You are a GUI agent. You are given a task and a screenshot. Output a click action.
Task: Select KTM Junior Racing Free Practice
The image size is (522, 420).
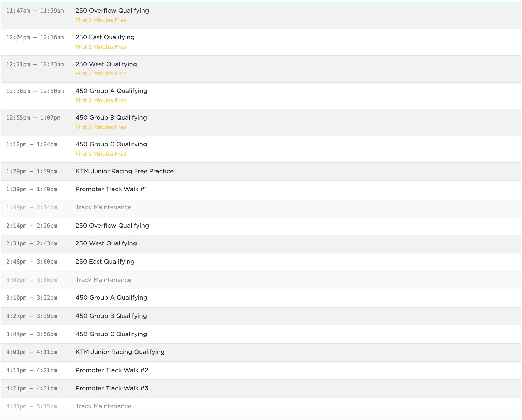coord(124,171)
